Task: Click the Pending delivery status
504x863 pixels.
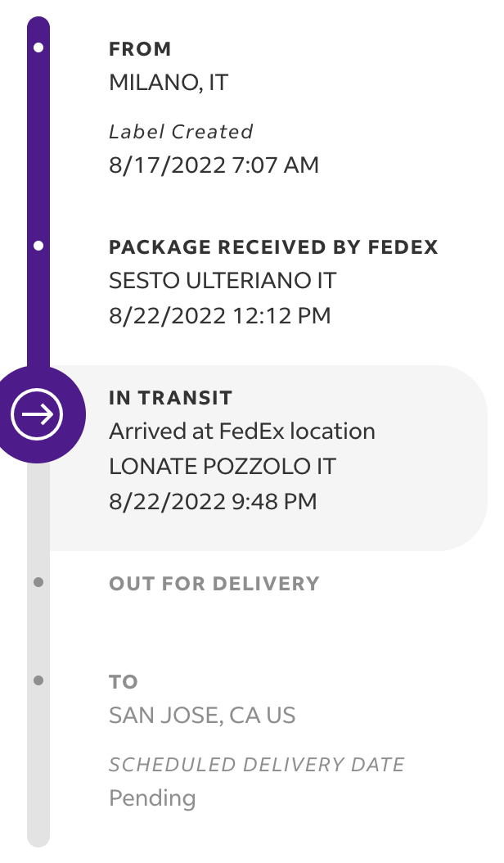Action: (x=152, y=798)
